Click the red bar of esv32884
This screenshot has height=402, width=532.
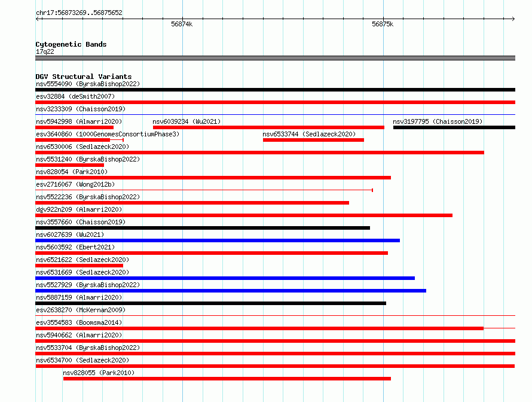tap(275, 102)
